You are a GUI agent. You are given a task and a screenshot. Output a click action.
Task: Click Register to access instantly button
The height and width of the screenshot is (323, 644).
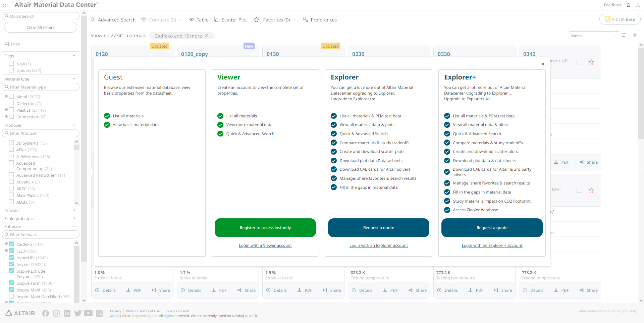click(x=265, y=228)
